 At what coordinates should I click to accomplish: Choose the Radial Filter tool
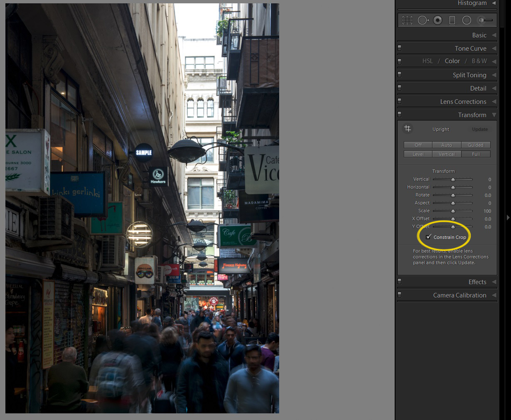pos(467,20)
